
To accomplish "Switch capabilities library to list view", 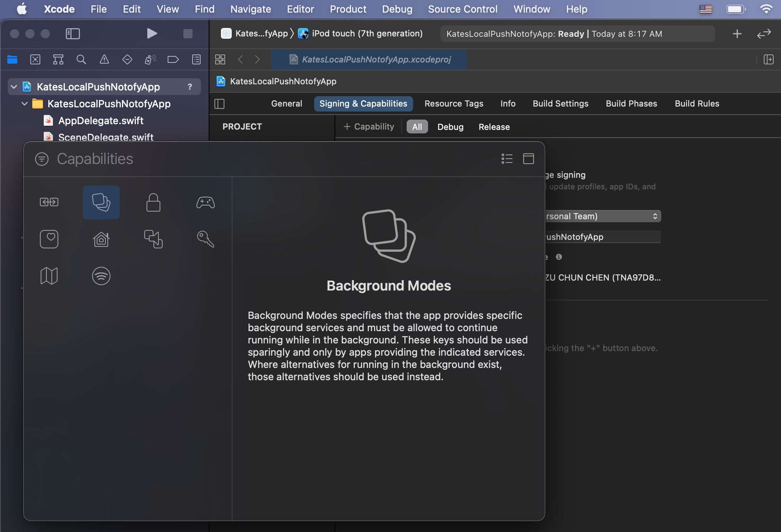I will [x=507, y=159].
